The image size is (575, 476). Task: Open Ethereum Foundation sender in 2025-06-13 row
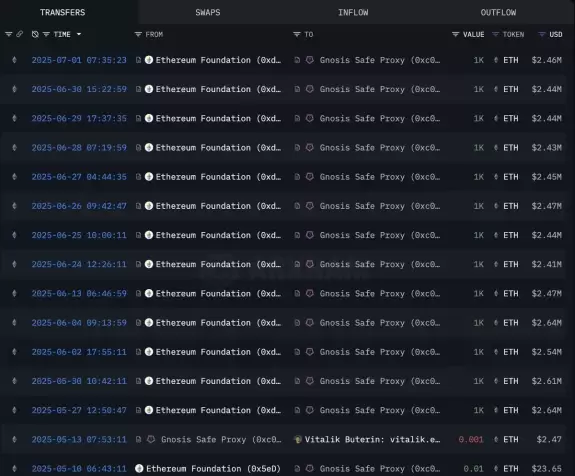(x=218, y=293)
